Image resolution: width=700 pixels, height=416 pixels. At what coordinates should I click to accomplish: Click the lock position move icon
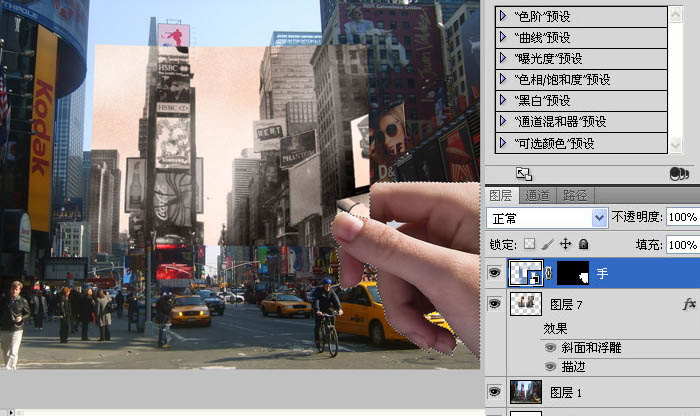point(565,244)
